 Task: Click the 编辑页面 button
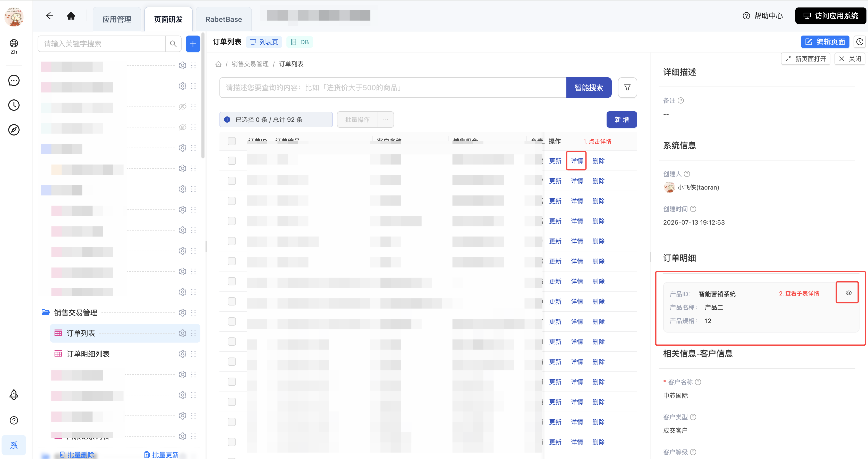coord(825,42)
